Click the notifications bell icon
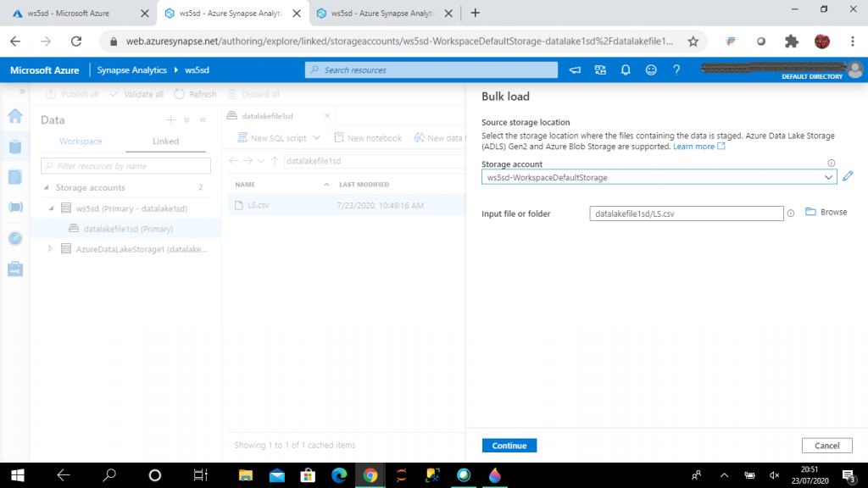Image resolution: width=868 pixels, height=488 pixels. click(626, 69)
